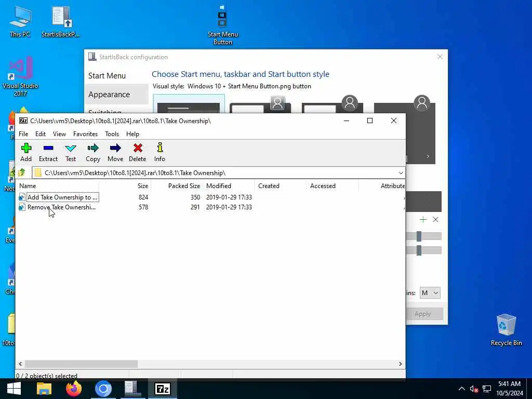Open the Windows Start button
This screenshot has width=532, height=399.
click(x=14, y=389)
